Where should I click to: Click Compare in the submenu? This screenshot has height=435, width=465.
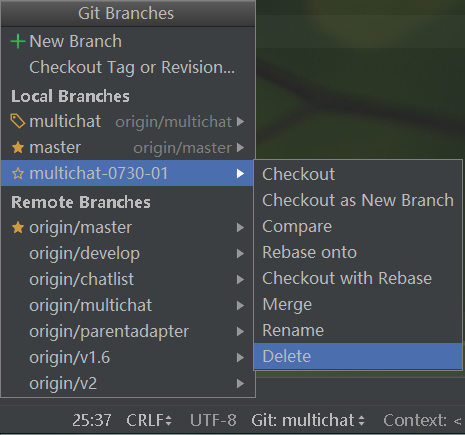pyautogui.click(x=358, y=226)
